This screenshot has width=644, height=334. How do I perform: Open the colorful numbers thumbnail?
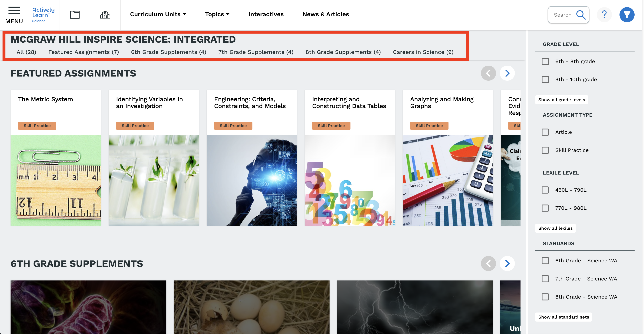(x=350, y=181)
